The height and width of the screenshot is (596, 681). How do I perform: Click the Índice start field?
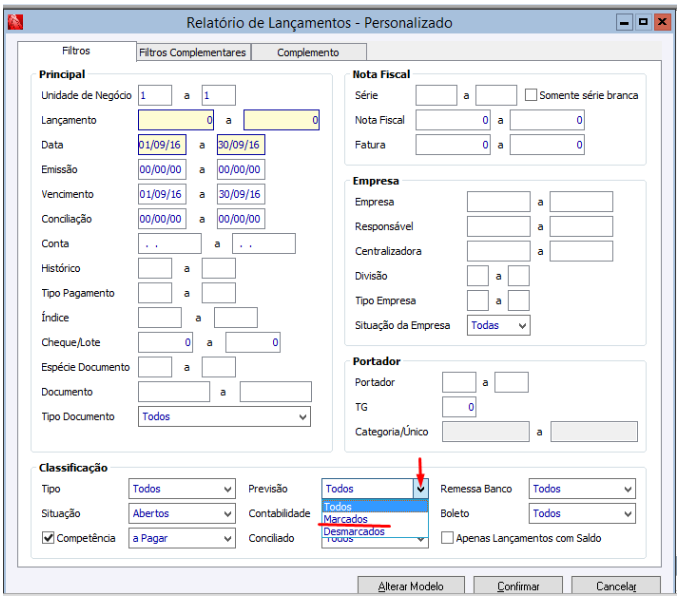(160, 318)
